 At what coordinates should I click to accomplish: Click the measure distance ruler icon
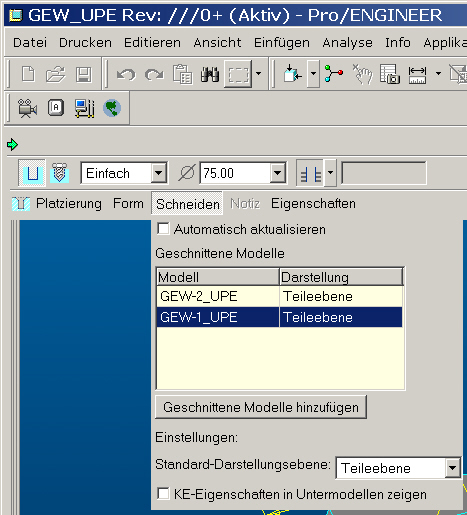coord(417,75)
